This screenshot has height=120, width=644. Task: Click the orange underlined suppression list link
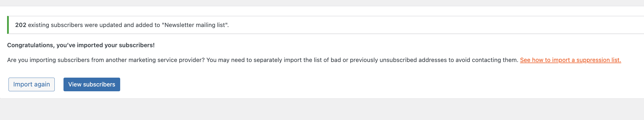point(570,60)
